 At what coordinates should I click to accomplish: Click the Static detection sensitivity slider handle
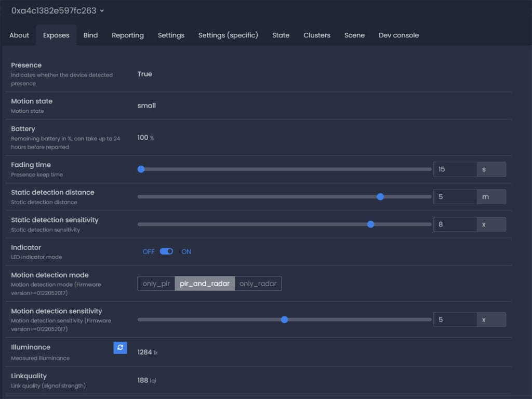click(370, 224)
